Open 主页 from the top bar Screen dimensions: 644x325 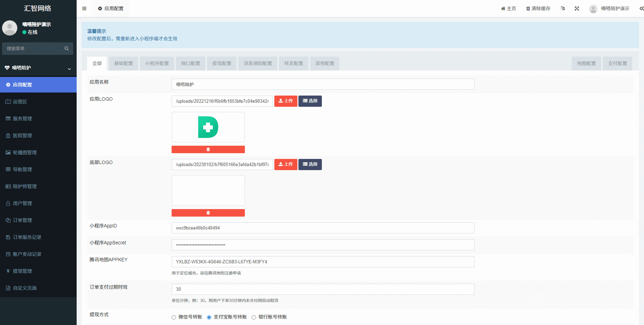click(508, 9)
